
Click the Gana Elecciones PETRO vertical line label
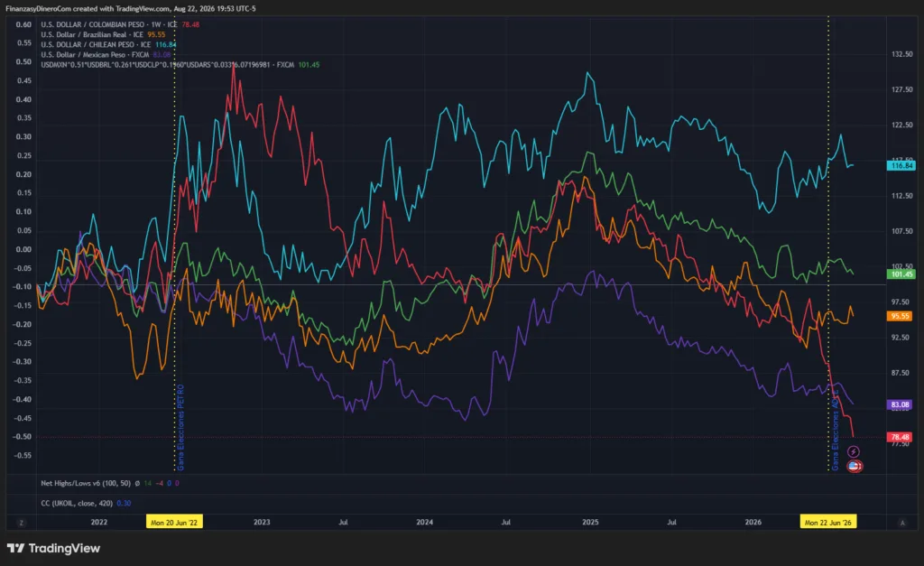(x=180, y=428)
